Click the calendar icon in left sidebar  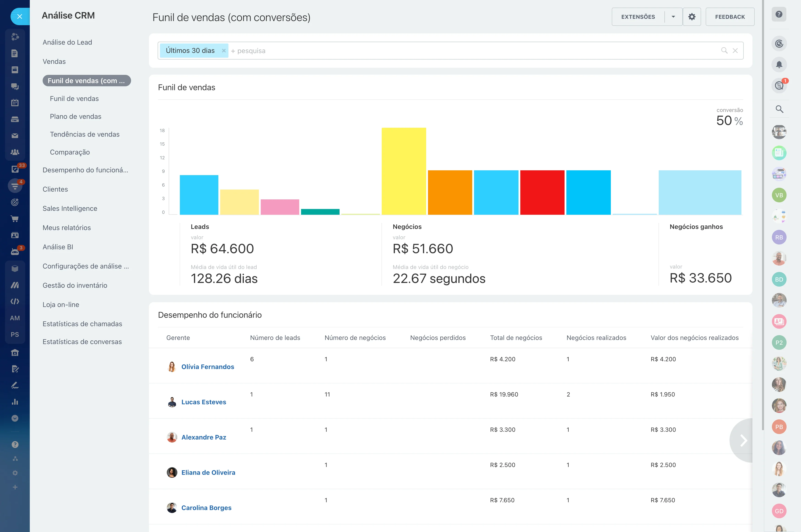click(x=15, y=103)
